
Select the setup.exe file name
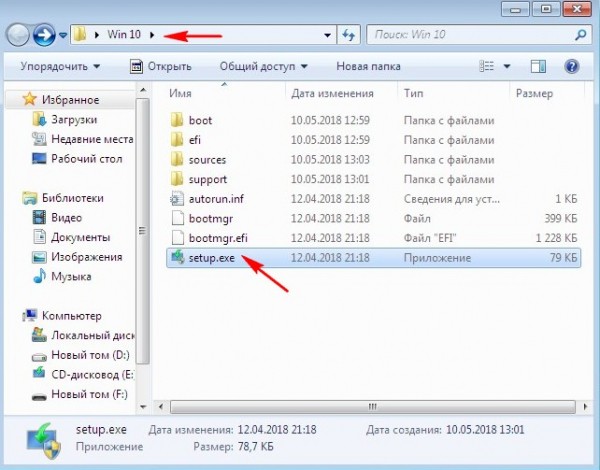[212, 258]
